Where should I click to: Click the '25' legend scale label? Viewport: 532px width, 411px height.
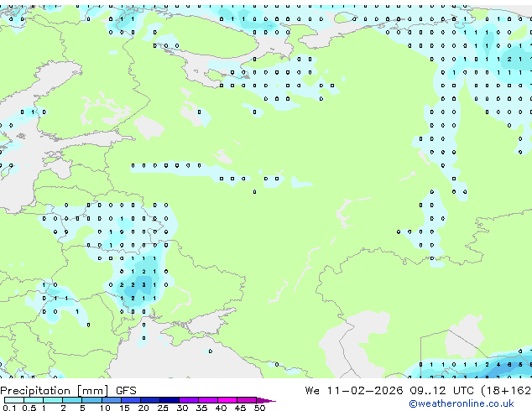pos(163,408)
